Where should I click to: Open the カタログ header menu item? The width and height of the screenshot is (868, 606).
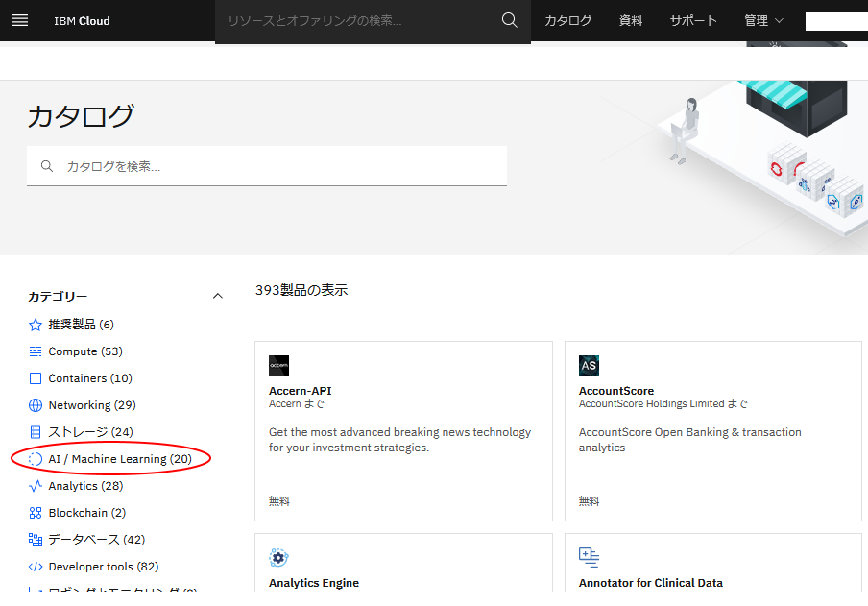568,21
